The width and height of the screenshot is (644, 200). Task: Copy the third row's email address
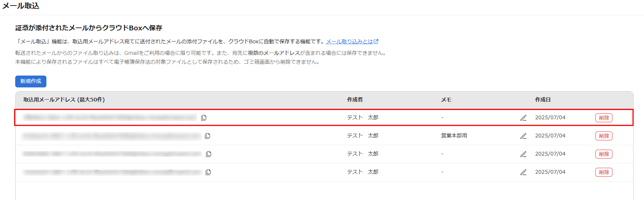coord(209,154)
